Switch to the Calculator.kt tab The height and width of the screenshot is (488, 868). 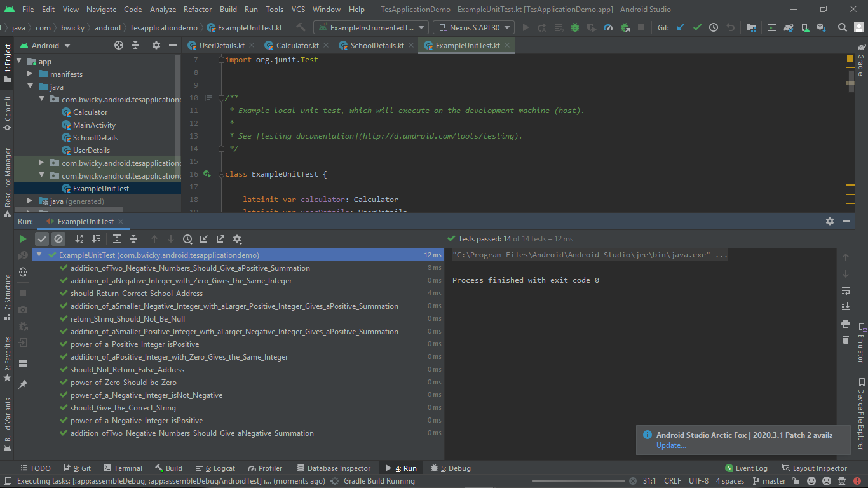click(x=297, y=45)
